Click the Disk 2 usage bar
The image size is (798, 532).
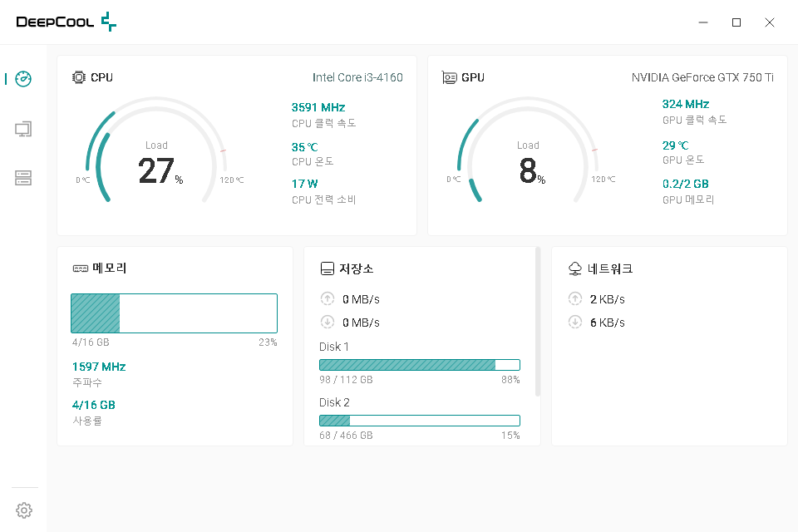click(x=419, y=421)
